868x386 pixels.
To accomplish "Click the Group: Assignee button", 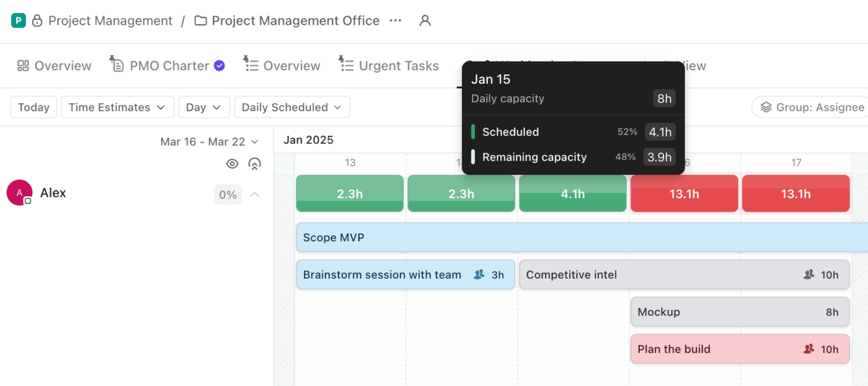I will (811, 107).
